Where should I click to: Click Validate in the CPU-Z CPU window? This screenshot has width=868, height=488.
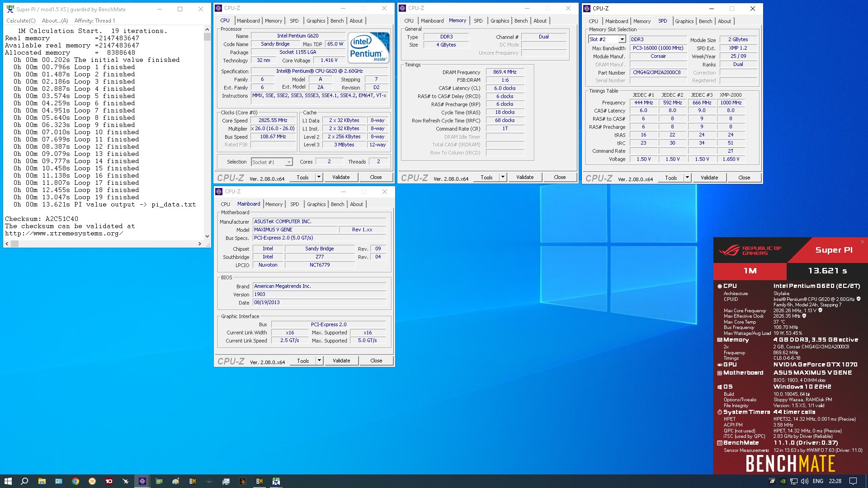(x=341, y=177)
